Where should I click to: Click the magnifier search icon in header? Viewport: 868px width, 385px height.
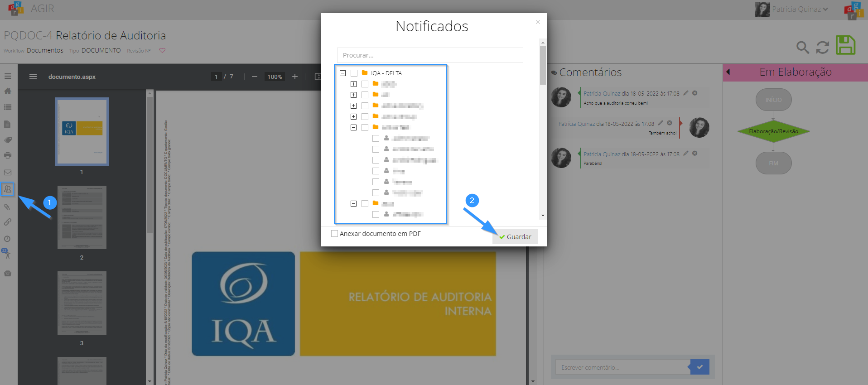tap(803, 47)
